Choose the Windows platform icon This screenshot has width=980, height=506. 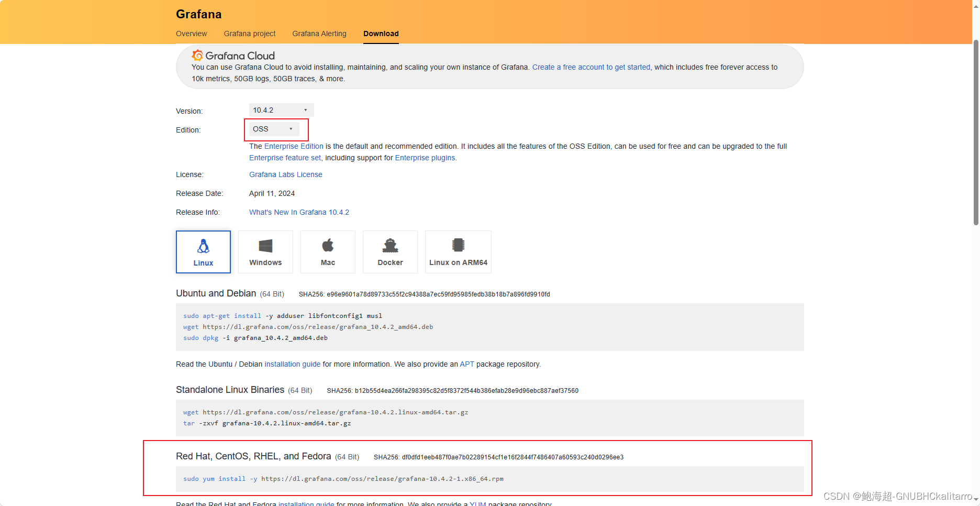click(265, 246)
